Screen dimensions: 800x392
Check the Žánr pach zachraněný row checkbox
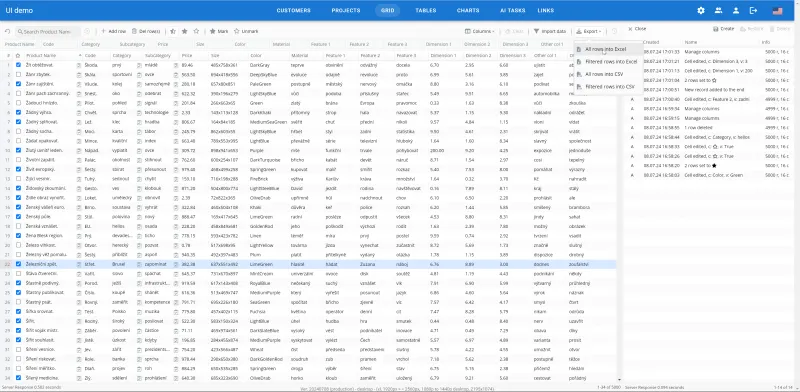(18, 93)
